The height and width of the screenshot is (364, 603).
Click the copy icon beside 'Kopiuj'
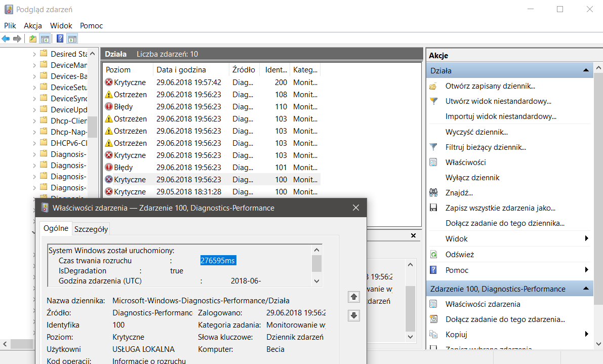point(433,335)
